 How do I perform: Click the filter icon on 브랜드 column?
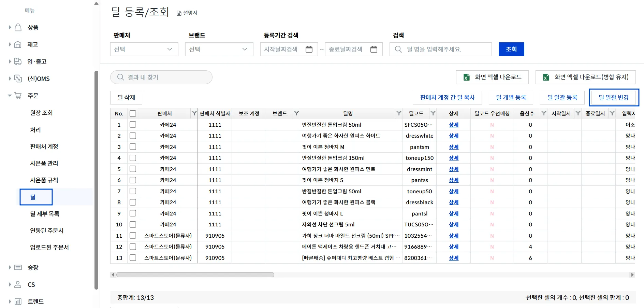pyautogui.click(x=296, y=113)
